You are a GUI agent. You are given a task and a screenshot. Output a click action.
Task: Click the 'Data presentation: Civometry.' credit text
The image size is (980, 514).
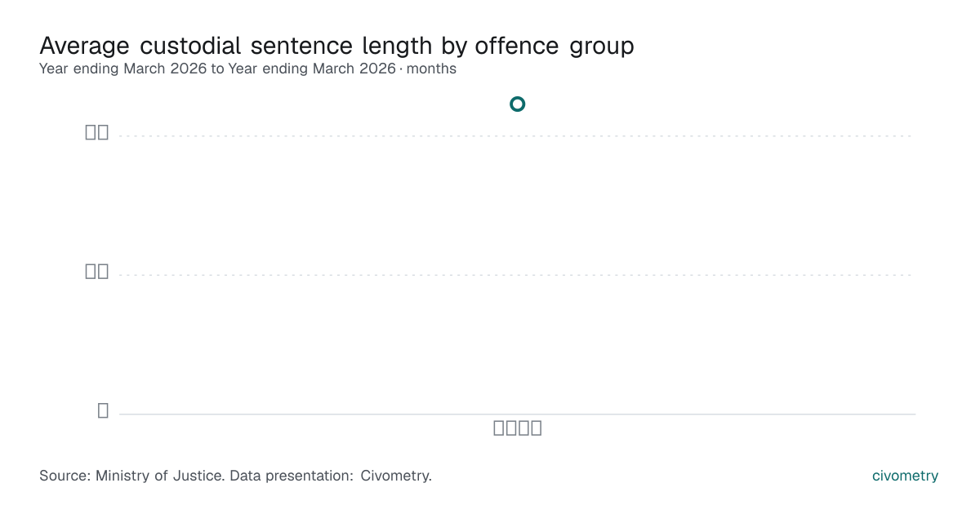pos(331,476)
